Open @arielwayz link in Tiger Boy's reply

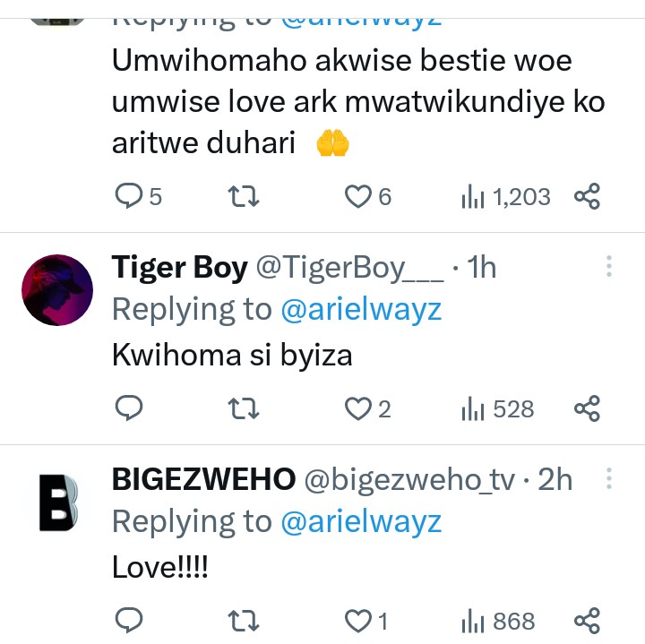point(361,309)
